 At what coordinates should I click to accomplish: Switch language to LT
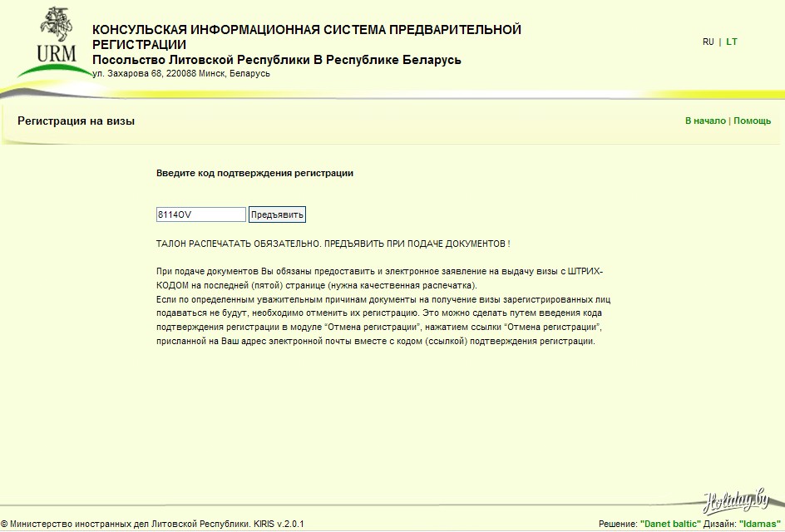(x=732, y=42)
